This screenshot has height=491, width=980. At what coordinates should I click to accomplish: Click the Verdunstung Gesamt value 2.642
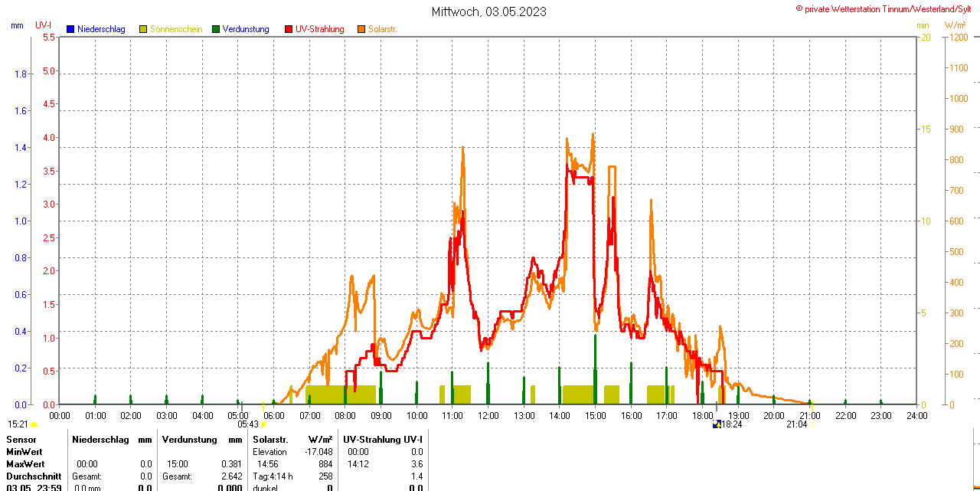click(230, 476)
